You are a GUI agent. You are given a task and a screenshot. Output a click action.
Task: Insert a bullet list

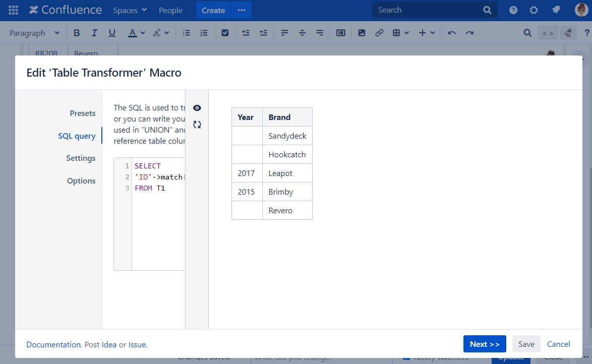187,33
